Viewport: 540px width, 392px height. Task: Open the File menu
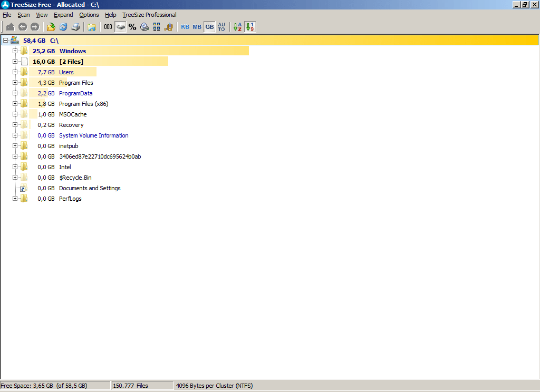click(7, 15)
